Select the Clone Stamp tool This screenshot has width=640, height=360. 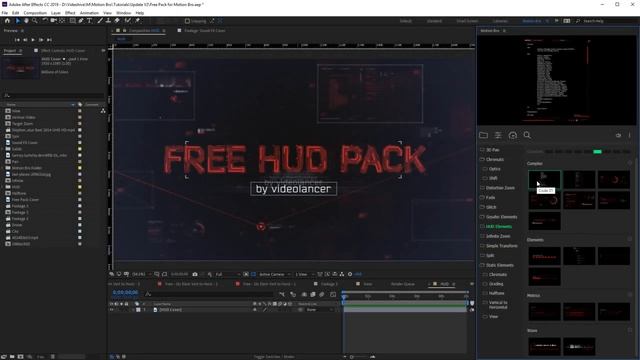coord(108,20)
